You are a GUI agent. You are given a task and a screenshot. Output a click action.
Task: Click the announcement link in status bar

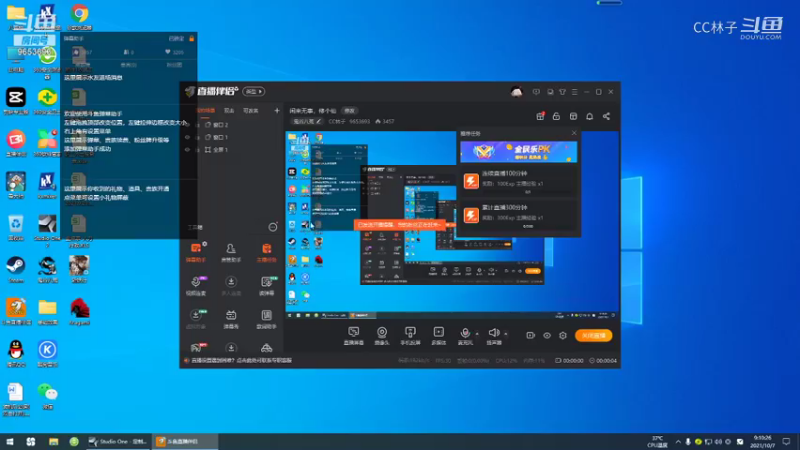(241, 360)
